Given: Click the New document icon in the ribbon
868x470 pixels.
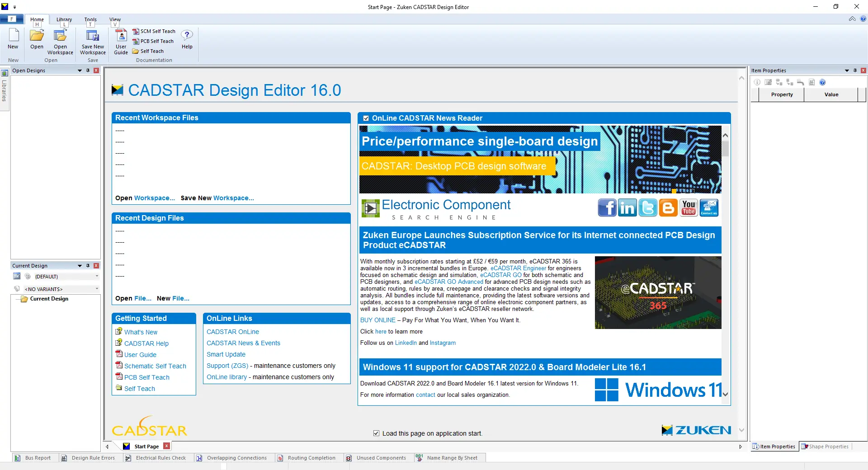Looking at the screenshot, I should tap(13, 35).
